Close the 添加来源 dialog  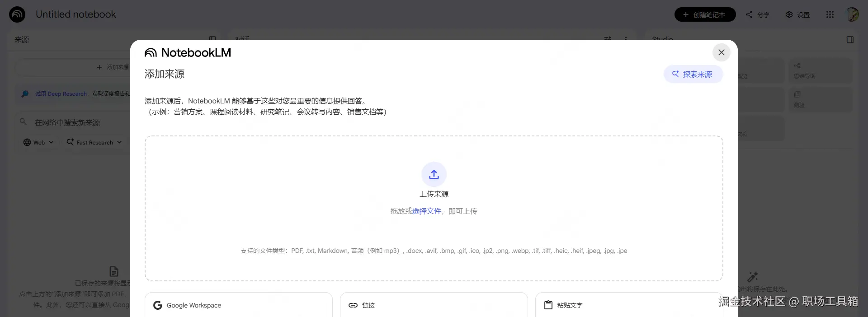[722, 52]
